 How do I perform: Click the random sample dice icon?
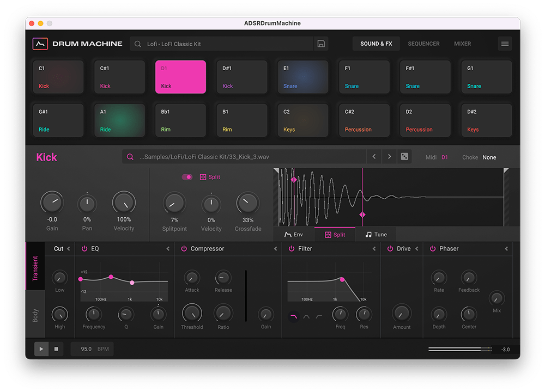tap(404, 156)
